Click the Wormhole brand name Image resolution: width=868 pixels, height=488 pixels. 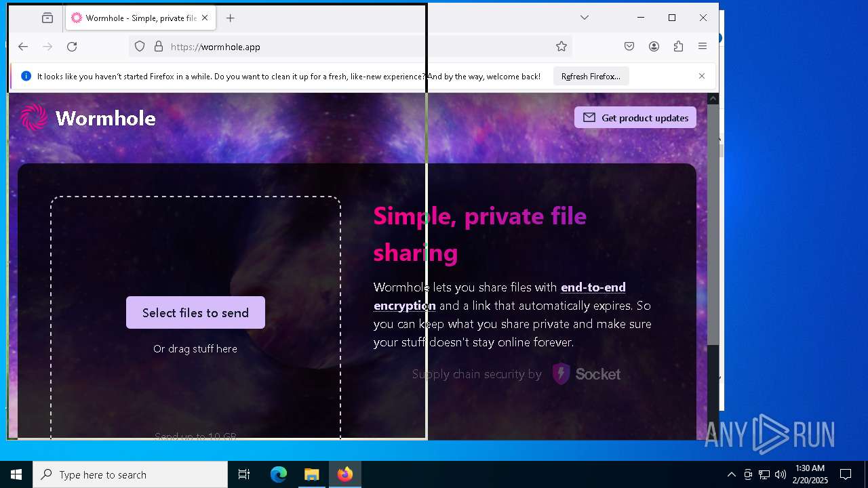tap(106, 119)
